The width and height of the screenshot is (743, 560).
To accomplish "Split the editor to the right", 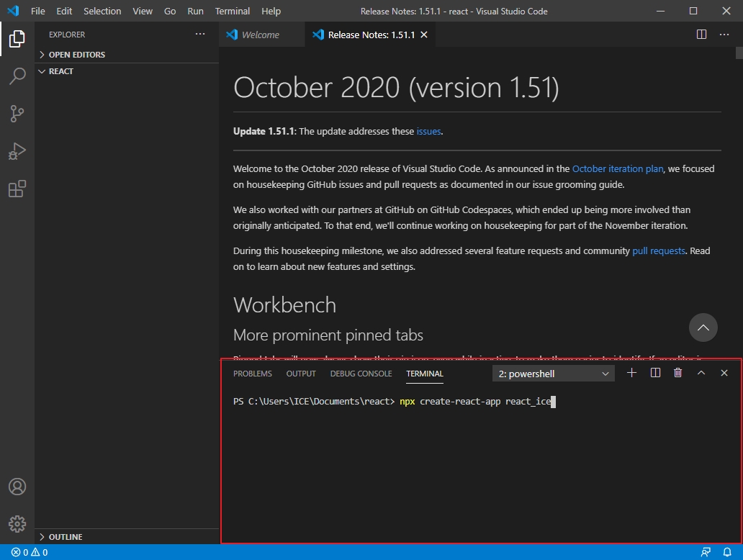I will (x=701, y=34).
